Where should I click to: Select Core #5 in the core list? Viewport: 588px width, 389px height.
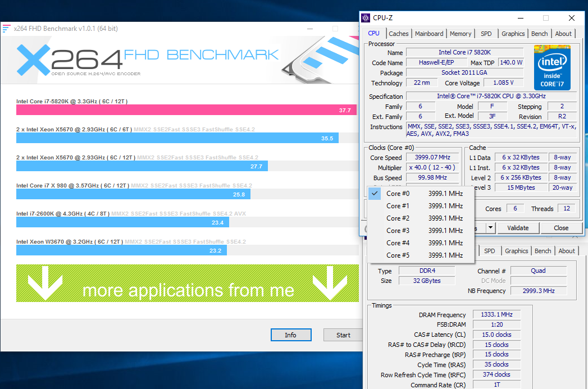pyautogui.click(x=421, y=255)
